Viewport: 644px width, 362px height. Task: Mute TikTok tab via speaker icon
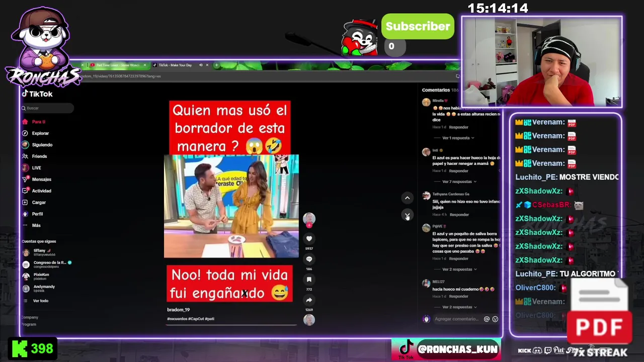point(200,65)
